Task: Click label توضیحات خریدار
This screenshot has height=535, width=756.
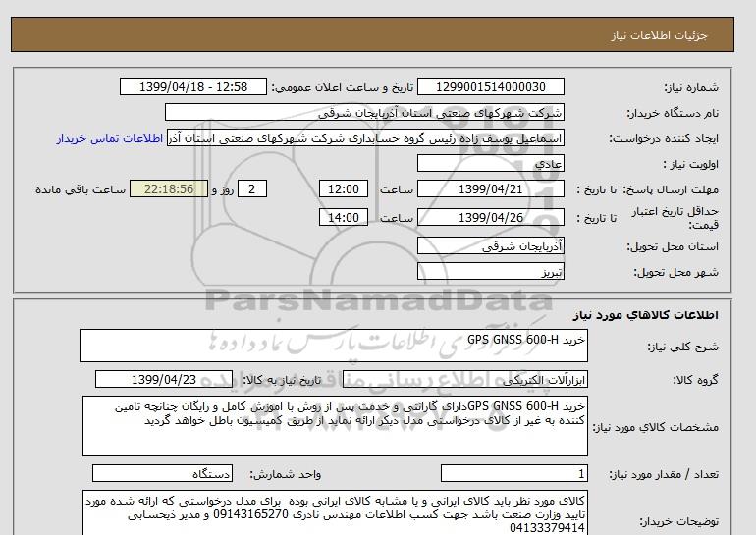Action: click(678, 521)
